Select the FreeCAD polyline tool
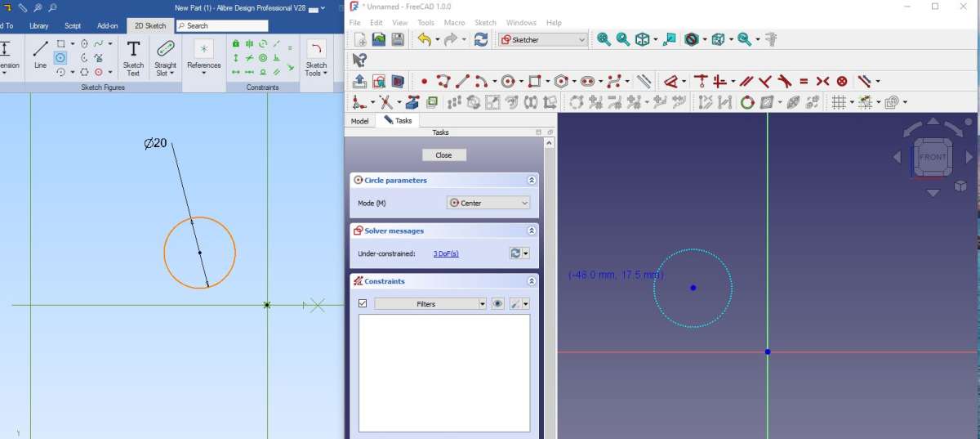 click(443, 81)
